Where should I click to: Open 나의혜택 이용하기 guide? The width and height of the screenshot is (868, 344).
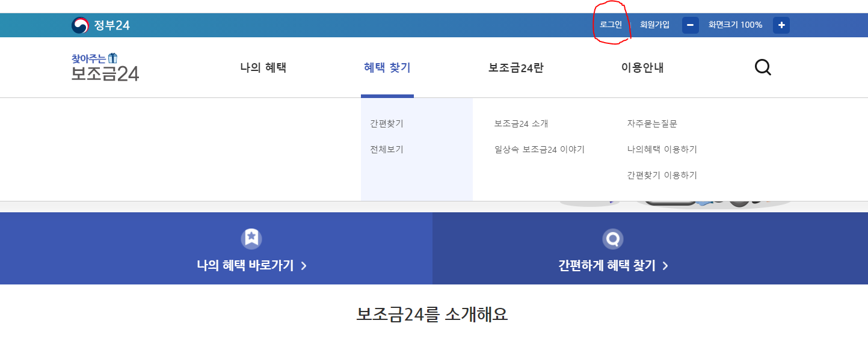click(662, 149)
